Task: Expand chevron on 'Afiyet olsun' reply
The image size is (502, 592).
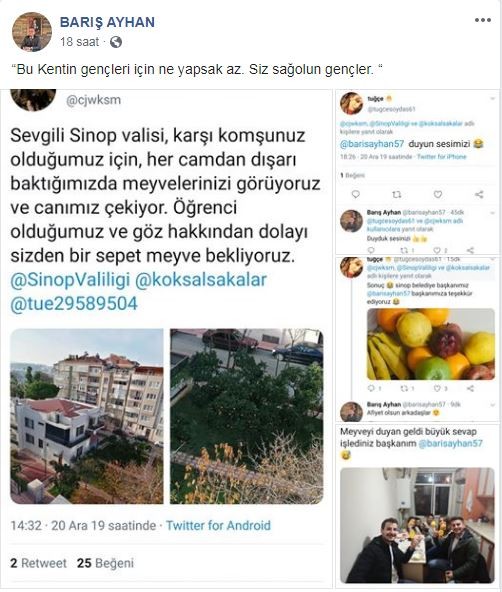Action: [492, 405]
